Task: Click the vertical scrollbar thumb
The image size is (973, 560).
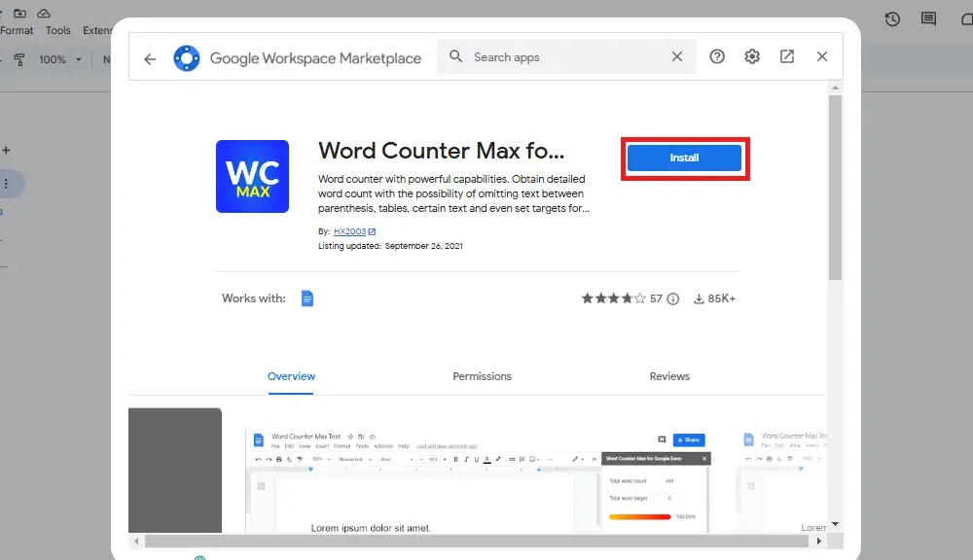Action: (x=835, y=188)
